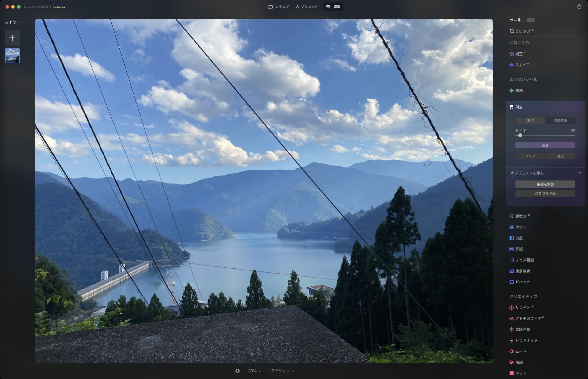Open the Color (カラー) tool
Viewport: 588px width, 379px height.
point(521,227)
